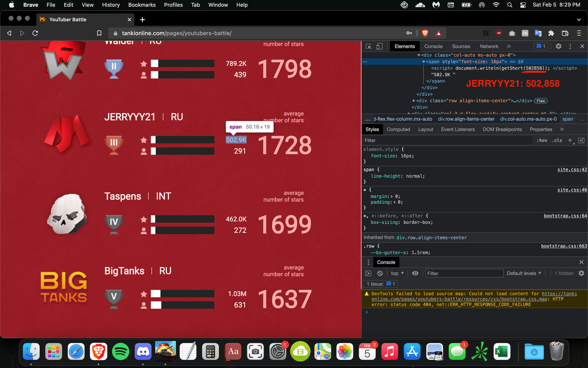
Task: Add a new style rule with the plus icon
Action: tap(570, 140)
